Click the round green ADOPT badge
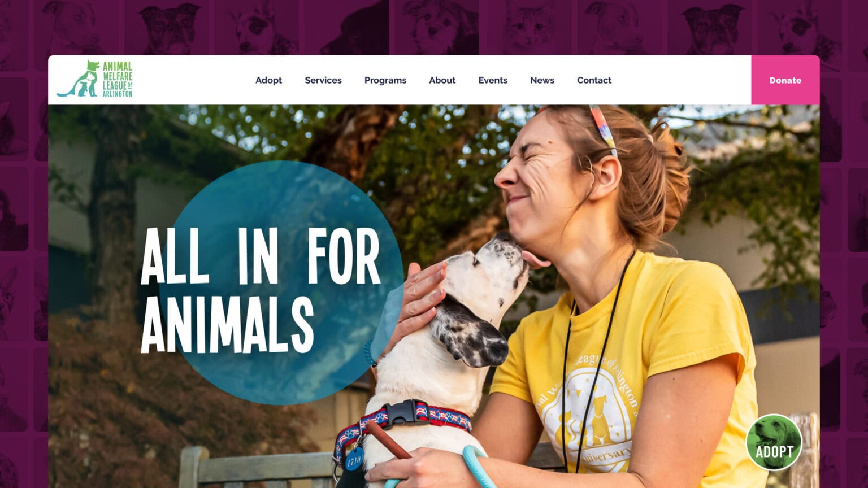The height and width of the screenshot is (488, 868). point(774,442)
